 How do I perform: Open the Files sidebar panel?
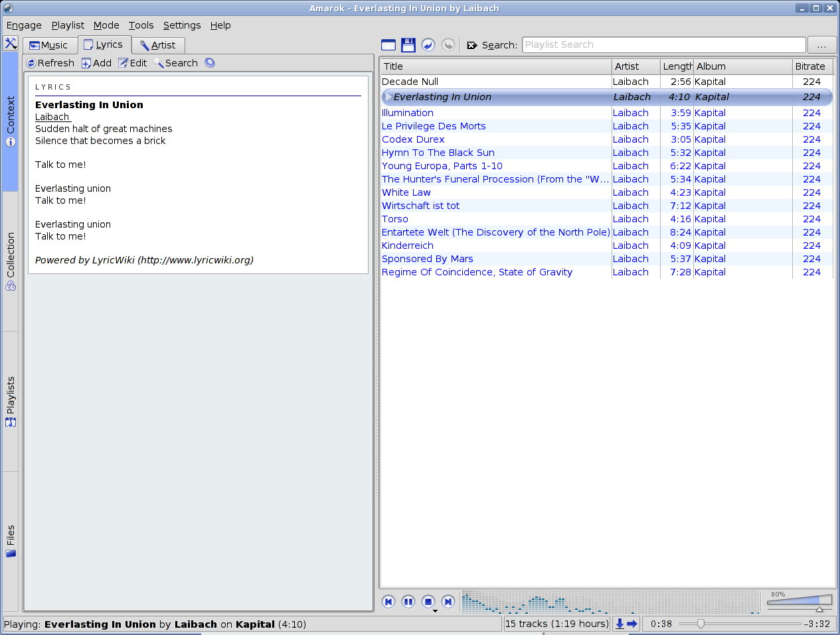pyautogui.click(x=11, y=541)
